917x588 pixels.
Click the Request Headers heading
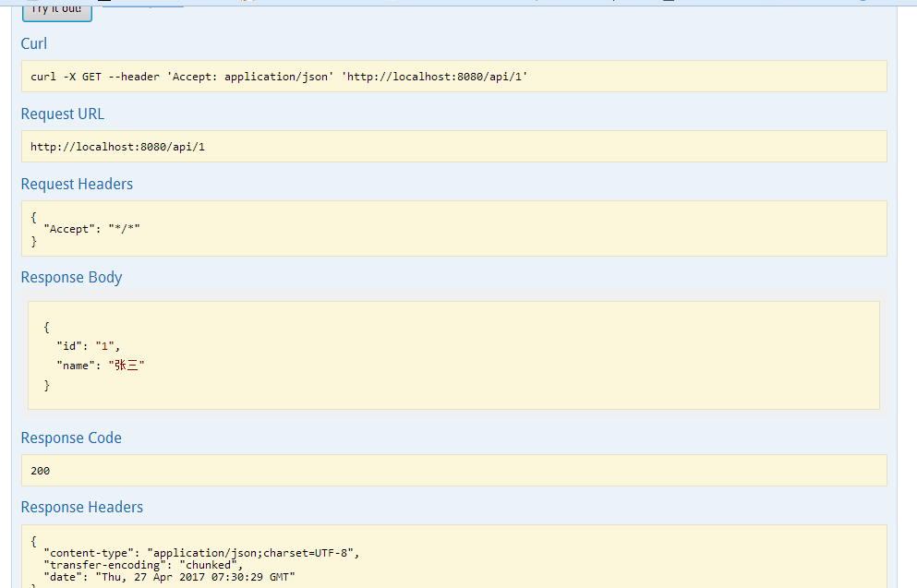point(77,184)
